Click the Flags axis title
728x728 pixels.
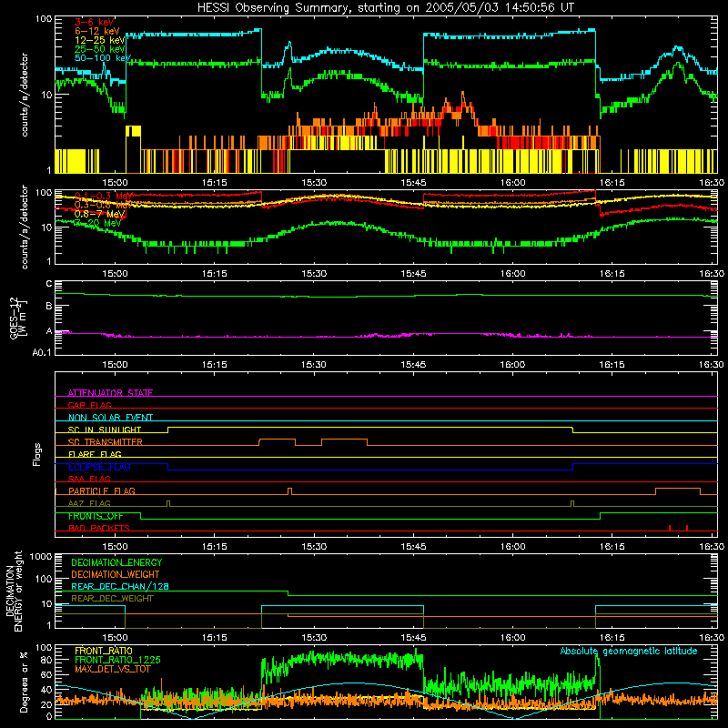coord(37,454)
